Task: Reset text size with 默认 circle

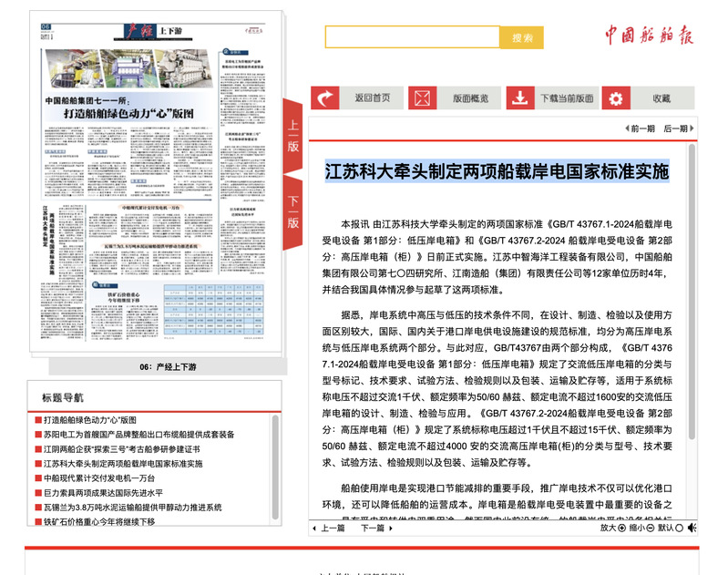Action: pyautogui.click(x=678, y=528)
